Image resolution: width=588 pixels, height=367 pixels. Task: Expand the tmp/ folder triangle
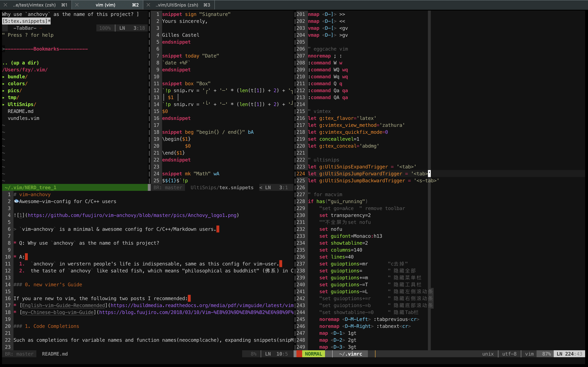click(4, 98)
